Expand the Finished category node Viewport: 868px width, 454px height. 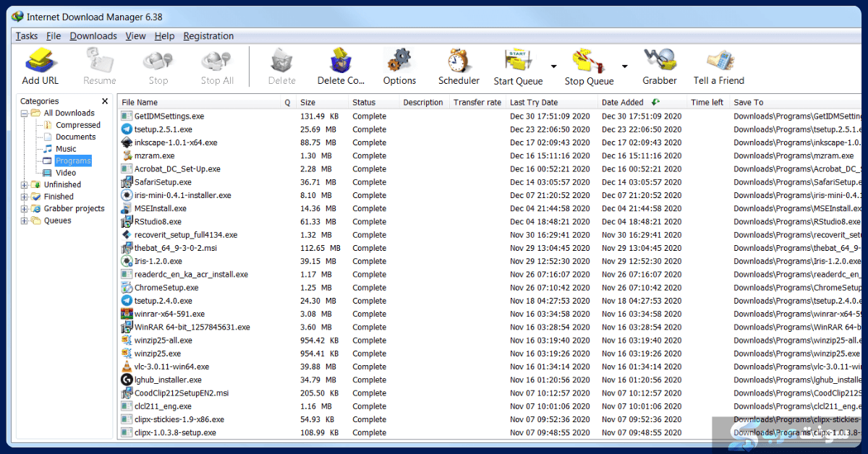click(x=25, y=197)
